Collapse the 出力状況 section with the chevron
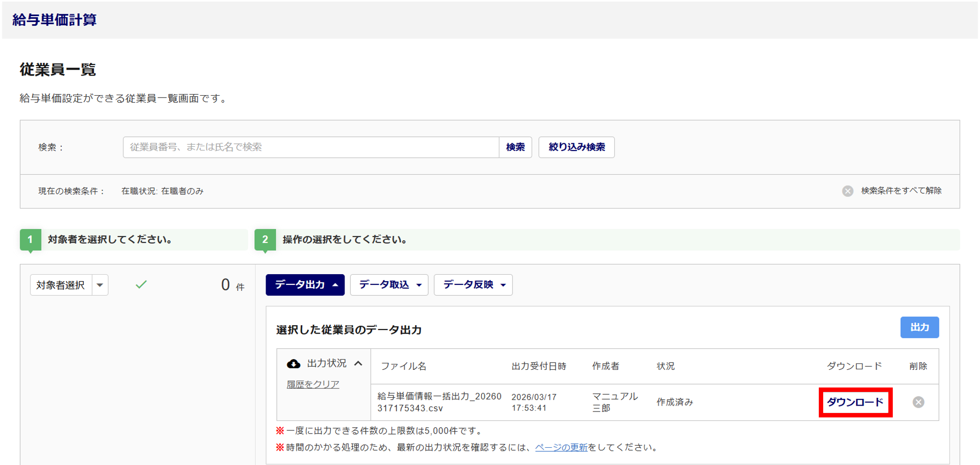 [x=359, y=363]
